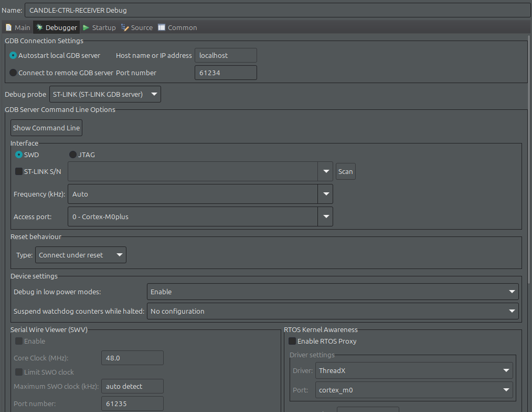
Task: Open the Debug probe dropdown
Action: [105, 94]
